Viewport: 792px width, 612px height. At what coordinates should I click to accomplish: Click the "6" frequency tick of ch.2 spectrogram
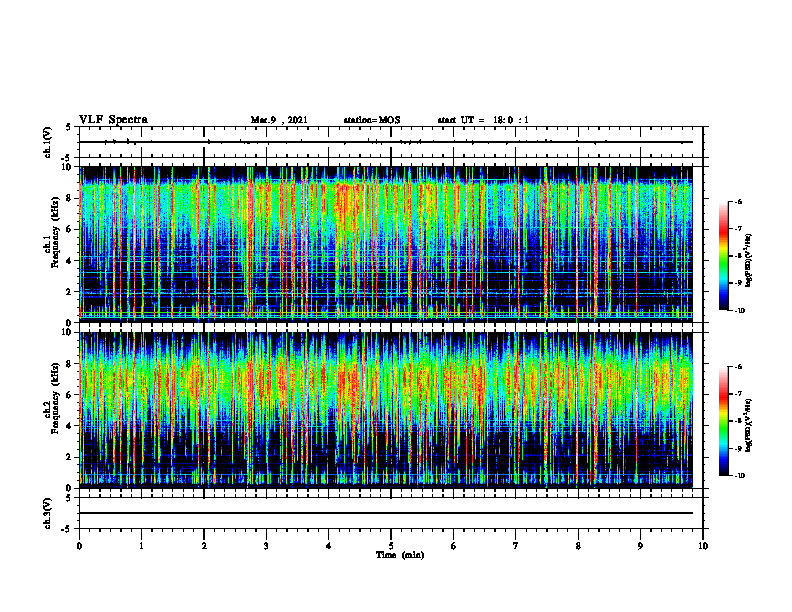tap(70, 395)
